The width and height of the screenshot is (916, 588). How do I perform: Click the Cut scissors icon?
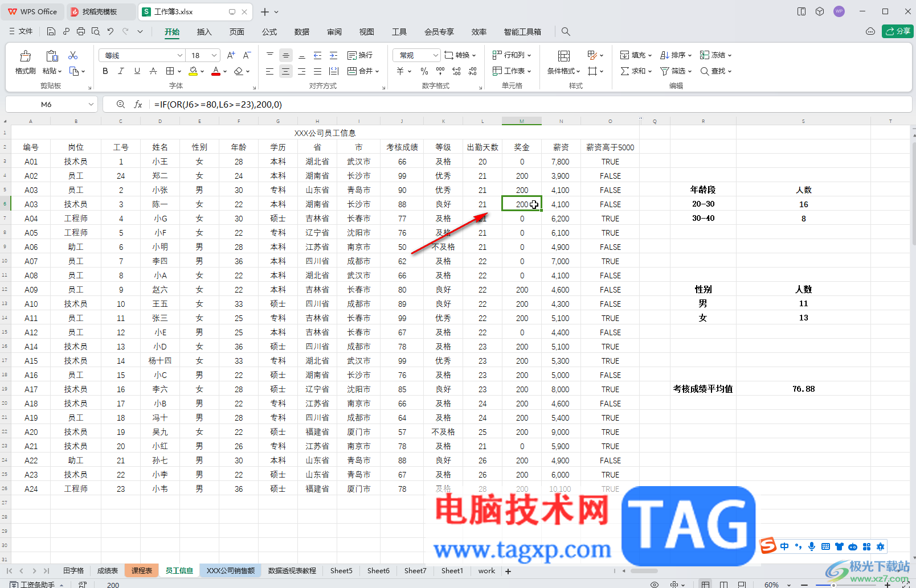pos(73,55)
